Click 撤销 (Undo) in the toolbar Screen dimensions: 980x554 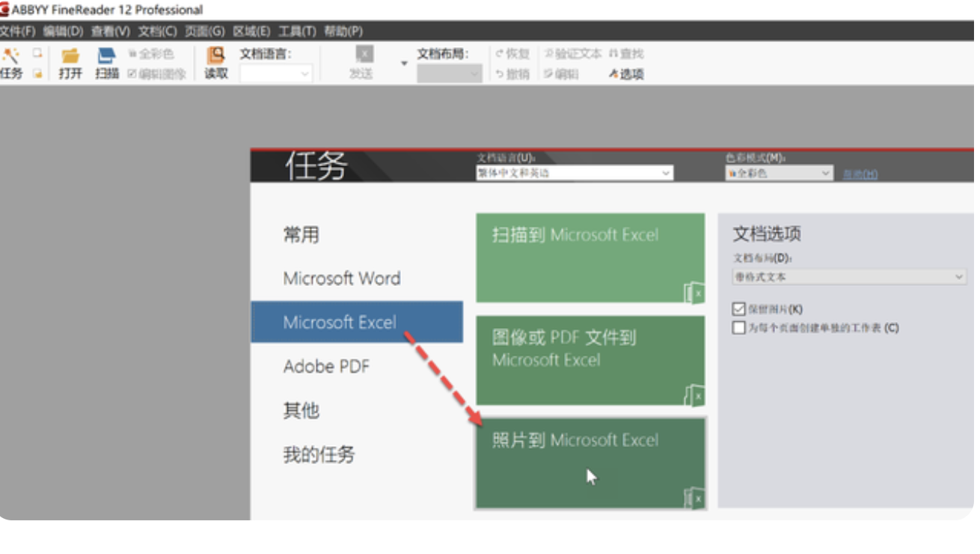512,74
